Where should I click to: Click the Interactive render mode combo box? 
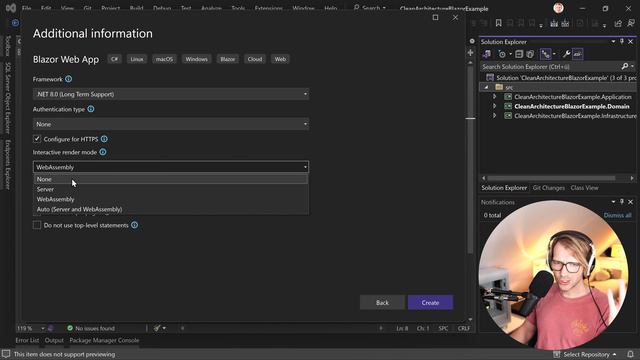coord(171,167)
